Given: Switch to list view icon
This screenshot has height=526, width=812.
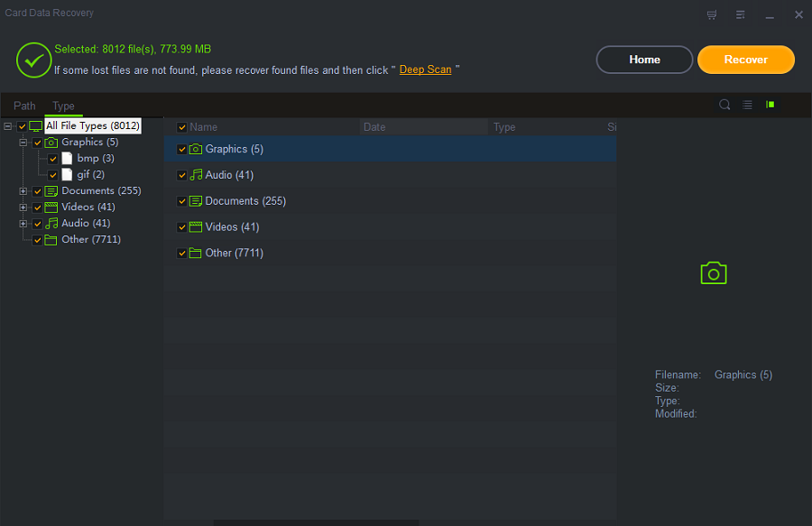Looking at the screenshot, I should click(748, 105).
